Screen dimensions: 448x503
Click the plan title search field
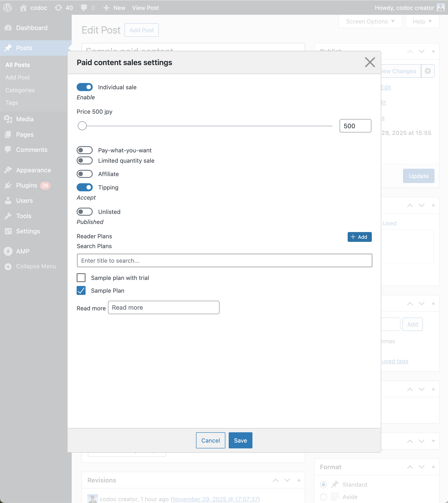click(x=224, y=260)
